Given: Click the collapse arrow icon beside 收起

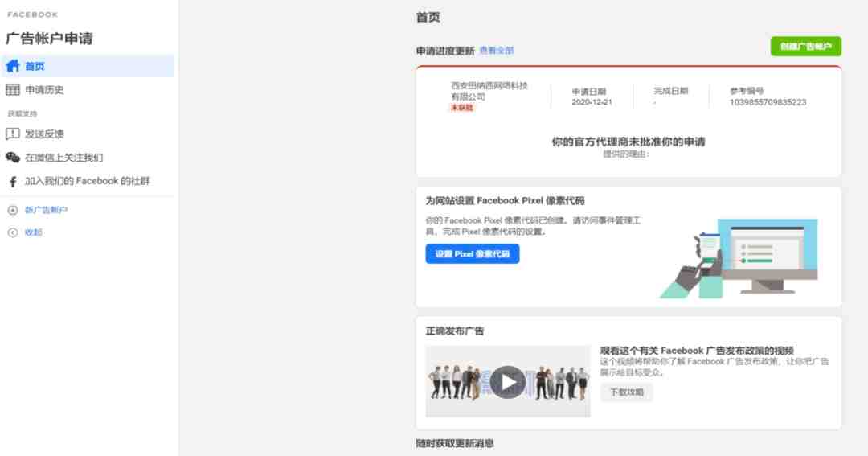Looking at the screenshot, I should [x=13, y=232].
